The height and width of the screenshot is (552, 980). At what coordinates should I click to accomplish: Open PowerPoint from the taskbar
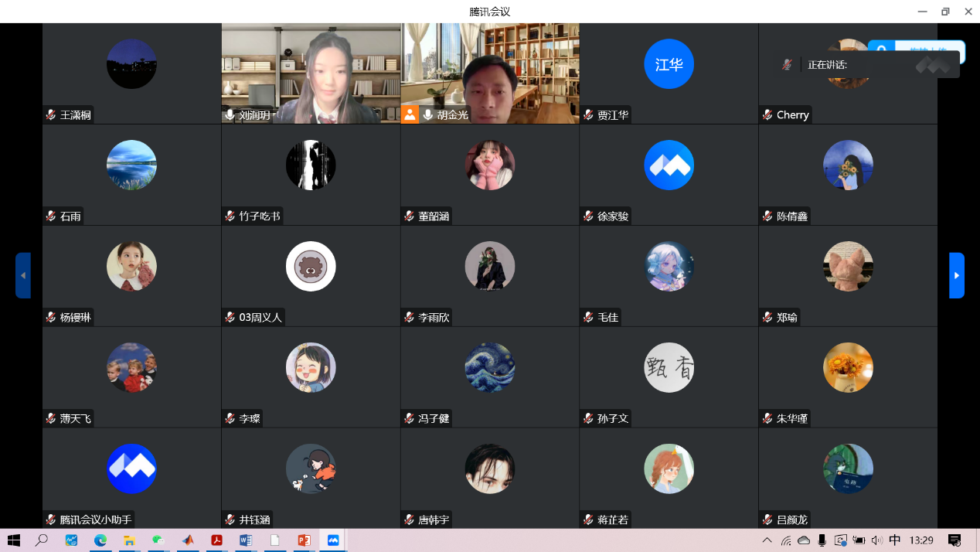(303, 540)
